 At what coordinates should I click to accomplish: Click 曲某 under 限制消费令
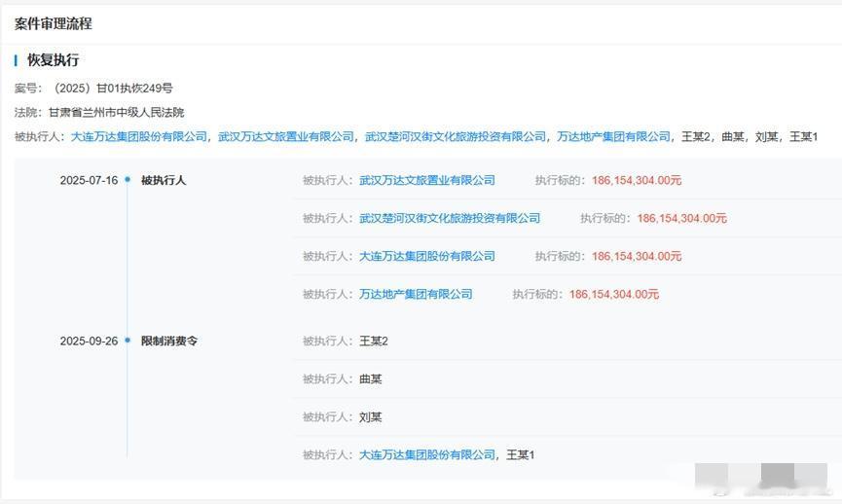pyautogui.click(x=370, y=379)
